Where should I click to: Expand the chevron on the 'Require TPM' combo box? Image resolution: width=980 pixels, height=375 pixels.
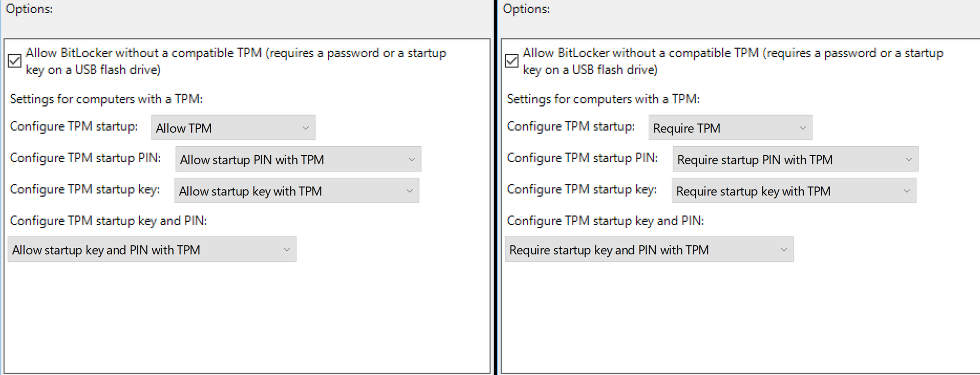804,127
